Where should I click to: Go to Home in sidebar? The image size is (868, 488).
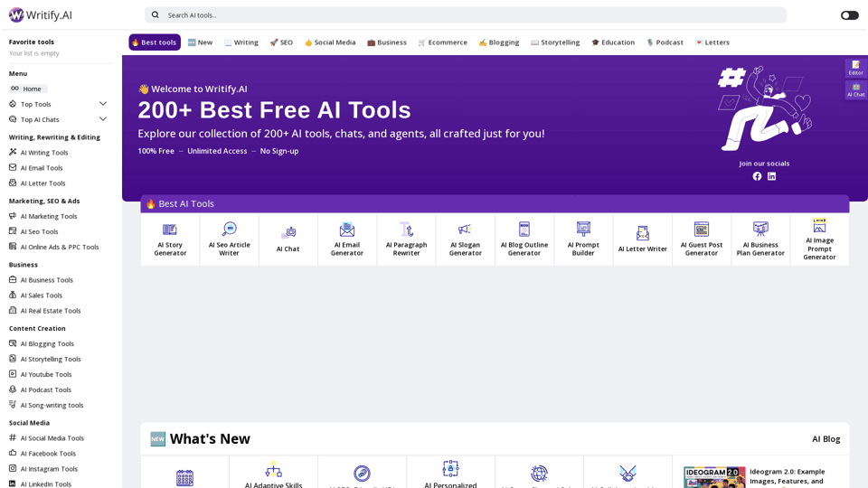(x=28, y=89)
